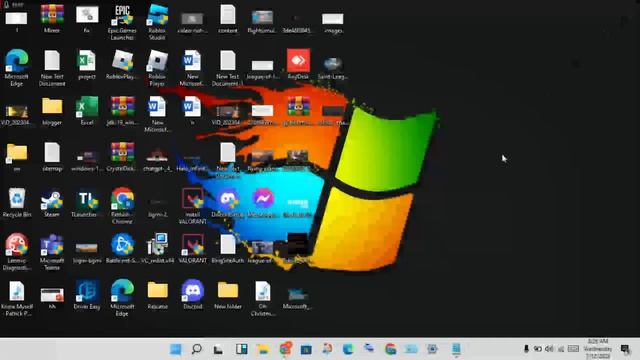640x360 pixels.
Task: Select the Halo_infinit file icon
Action: [192, 161]
